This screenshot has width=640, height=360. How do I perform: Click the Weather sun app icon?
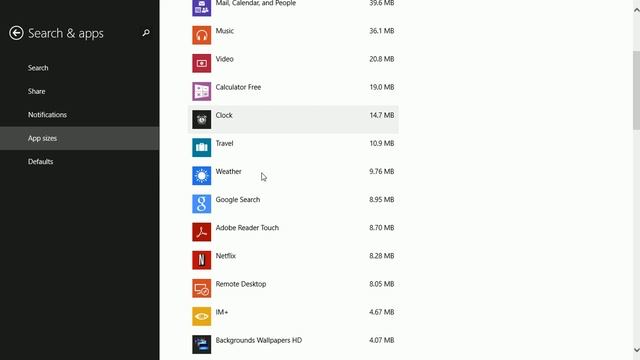point(202,176)
